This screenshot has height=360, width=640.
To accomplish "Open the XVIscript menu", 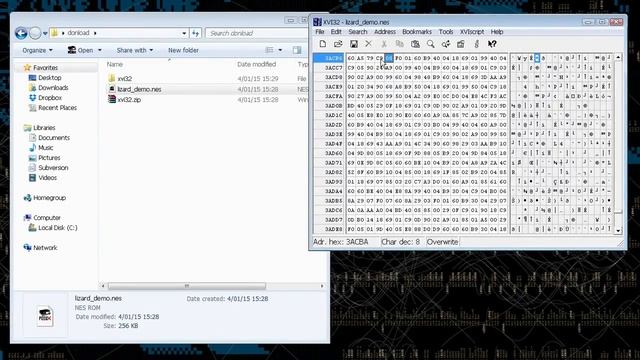I will click(472, 31).
